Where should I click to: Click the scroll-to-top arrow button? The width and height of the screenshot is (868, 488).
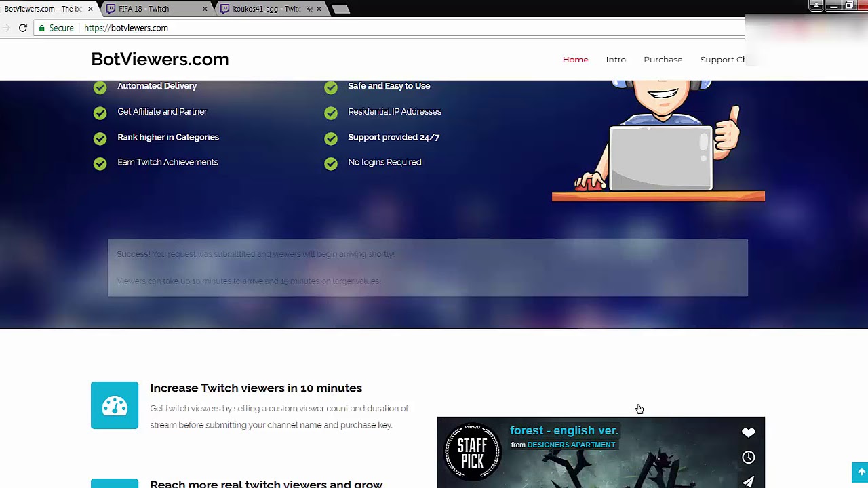click(x=860, y=472)
